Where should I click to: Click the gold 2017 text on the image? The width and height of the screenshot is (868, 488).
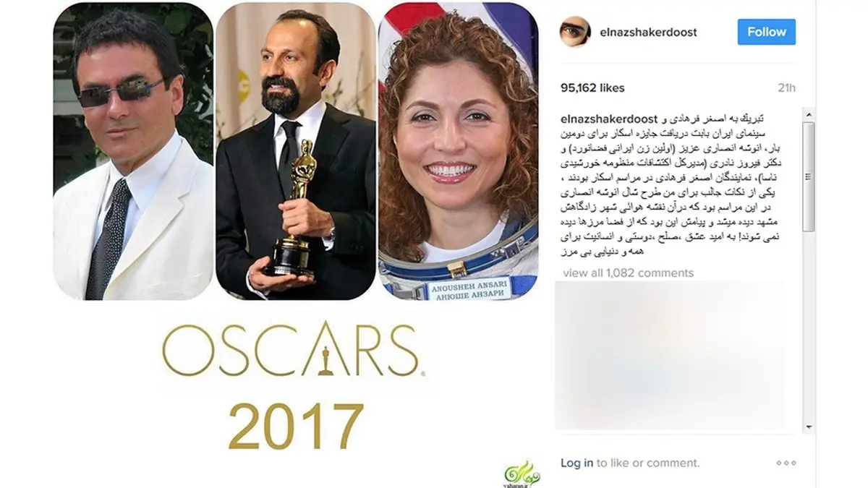point(297,426)
